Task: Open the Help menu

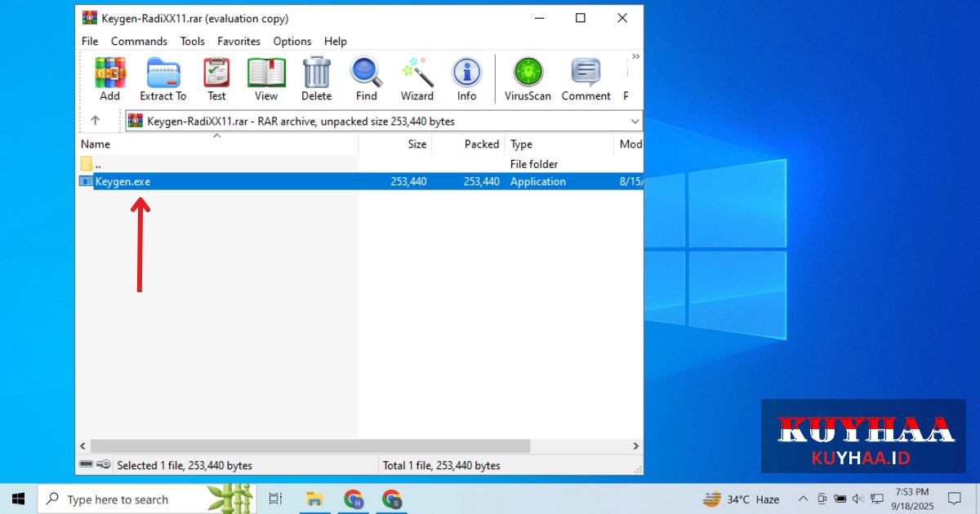Action: [x=336, y=41]
